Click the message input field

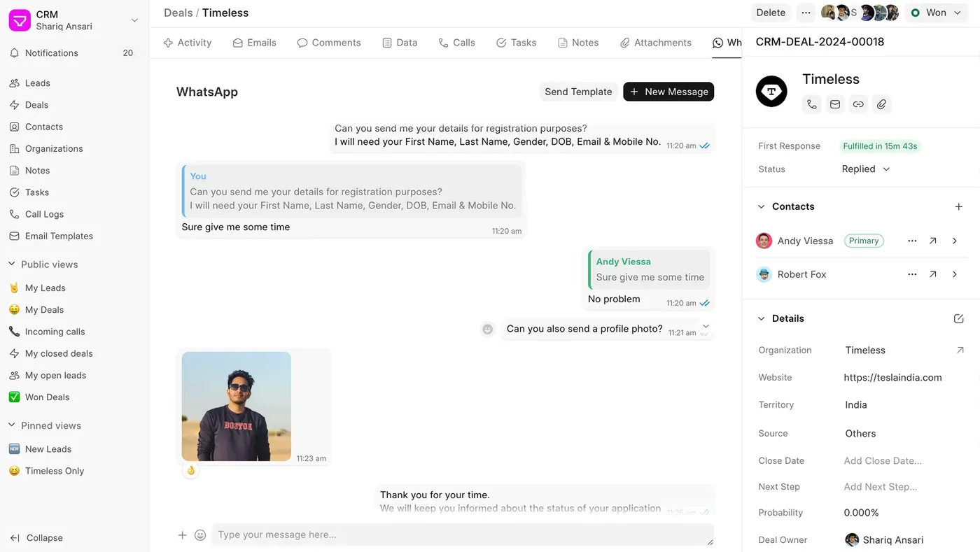(463, 535)
